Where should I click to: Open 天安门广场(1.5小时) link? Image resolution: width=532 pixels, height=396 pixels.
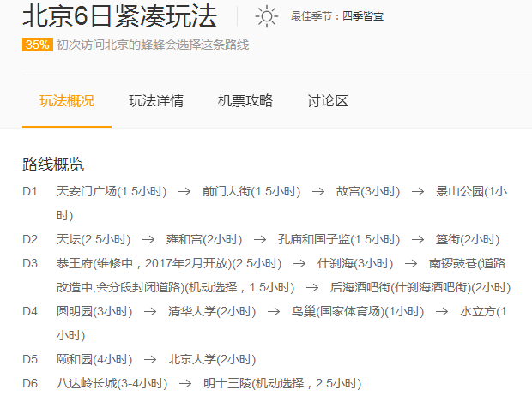[112, 191]
